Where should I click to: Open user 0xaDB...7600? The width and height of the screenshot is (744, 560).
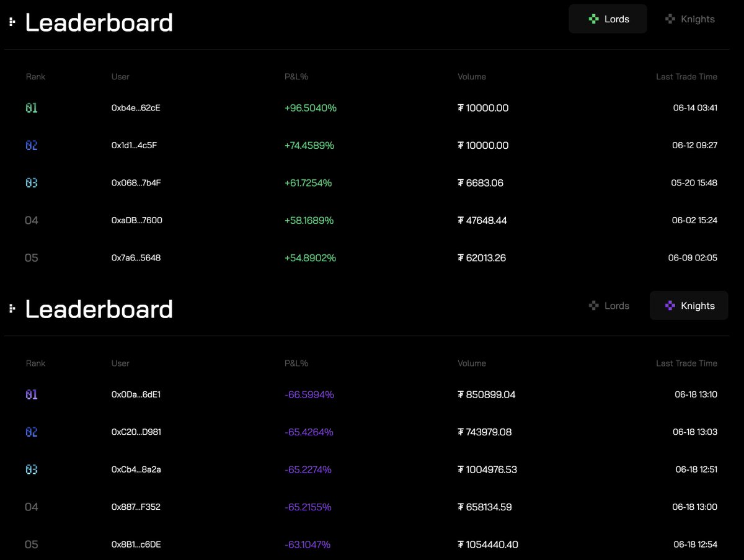pyautogui.click(x=137, y=220)
